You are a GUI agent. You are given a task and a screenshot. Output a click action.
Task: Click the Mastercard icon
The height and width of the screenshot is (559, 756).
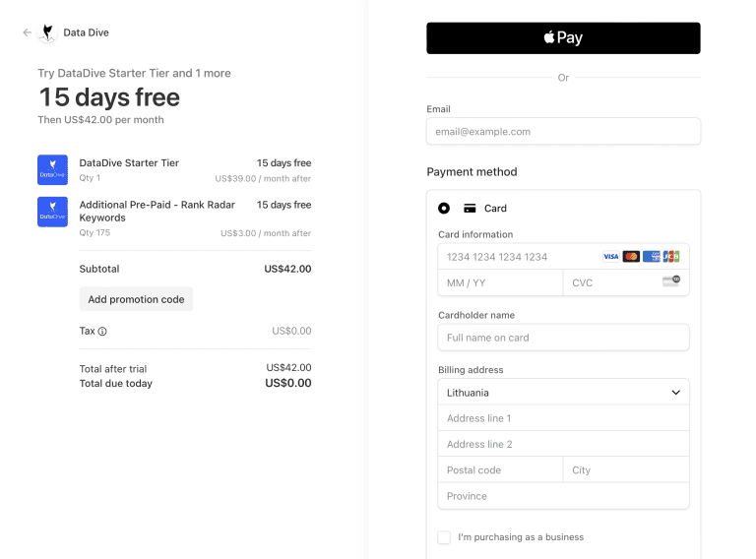tap(631, 256)
